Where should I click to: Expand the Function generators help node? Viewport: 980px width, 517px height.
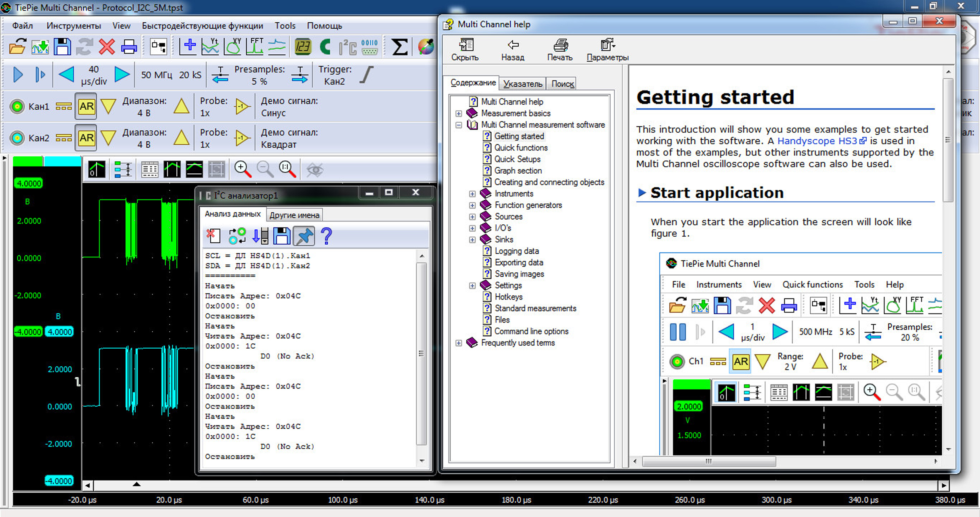point(472,205)
